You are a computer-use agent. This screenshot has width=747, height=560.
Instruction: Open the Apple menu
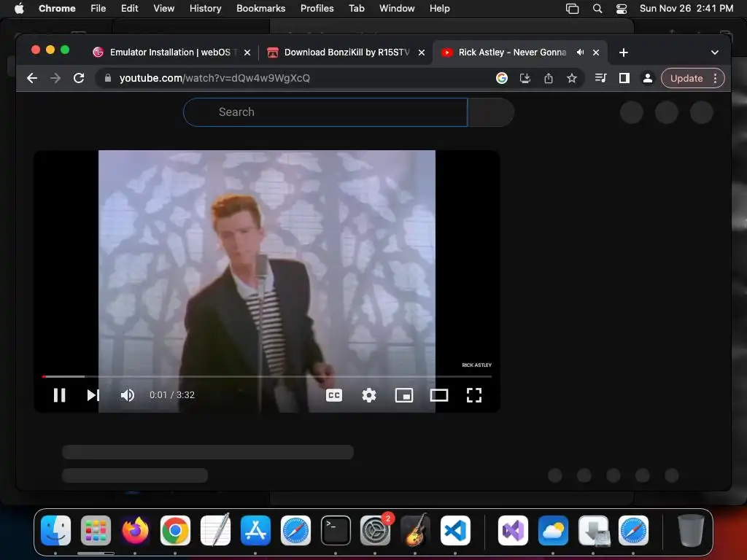pos(19,8)
